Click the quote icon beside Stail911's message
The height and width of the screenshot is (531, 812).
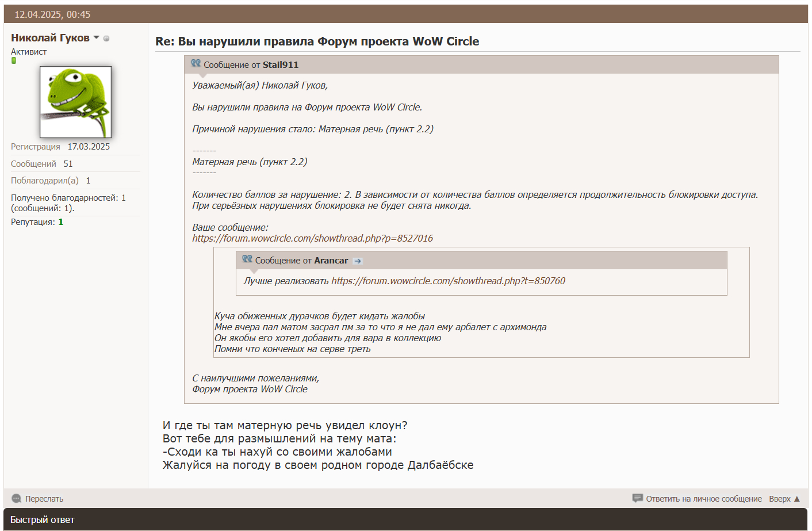[x=196, y=63]
